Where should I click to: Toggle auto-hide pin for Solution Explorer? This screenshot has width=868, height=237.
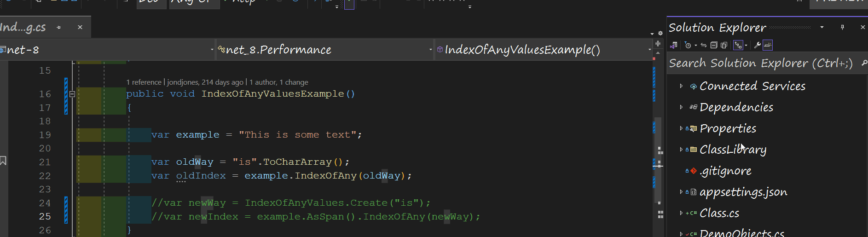point(842,28)
